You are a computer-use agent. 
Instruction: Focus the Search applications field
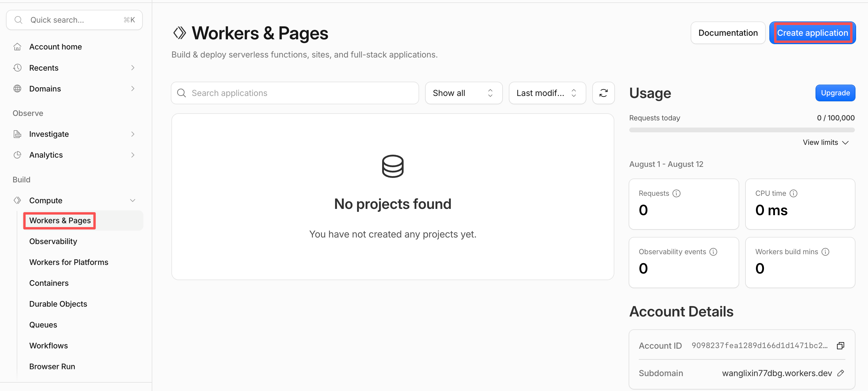tap(295, 93)
